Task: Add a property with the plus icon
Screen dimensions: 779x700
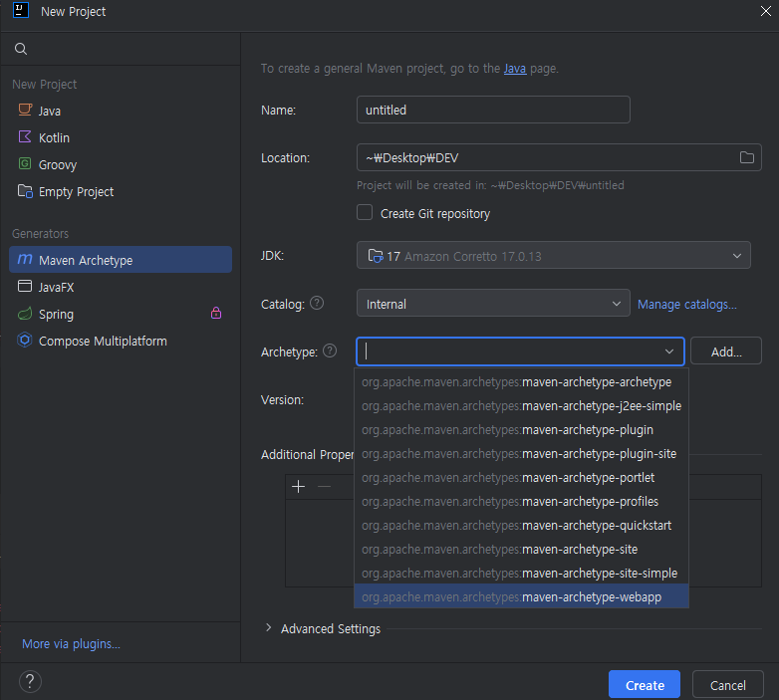Action: pyautogui.click(x=298, y=487)
